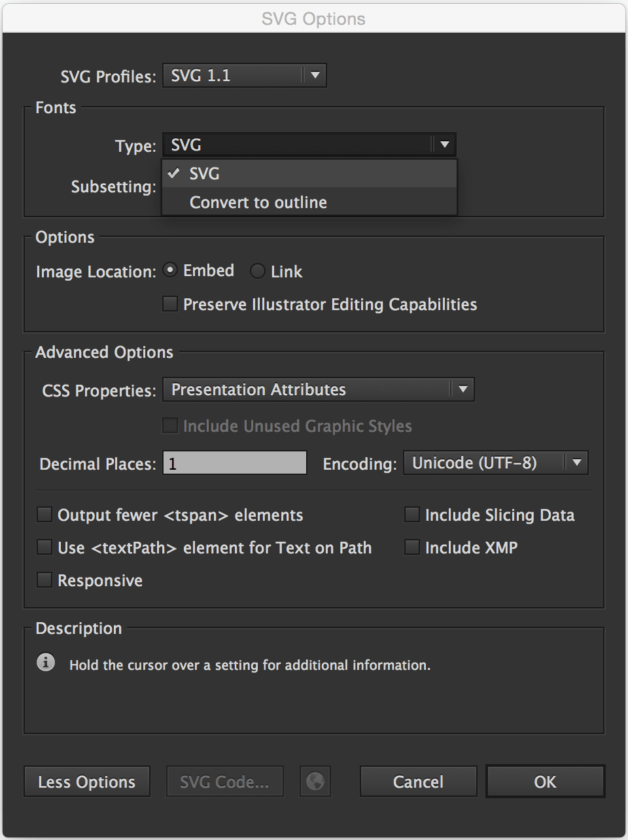Select the Link image location option
Screen dimensions: 628x840
(x=258, y=271)
